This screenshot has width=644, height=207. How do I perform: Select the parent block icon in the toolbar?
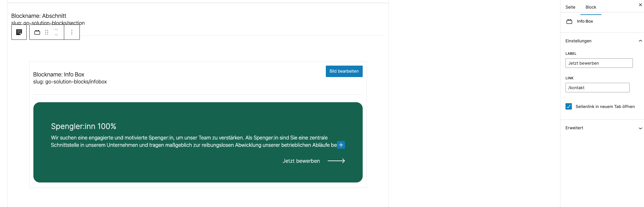click(19, 32)
